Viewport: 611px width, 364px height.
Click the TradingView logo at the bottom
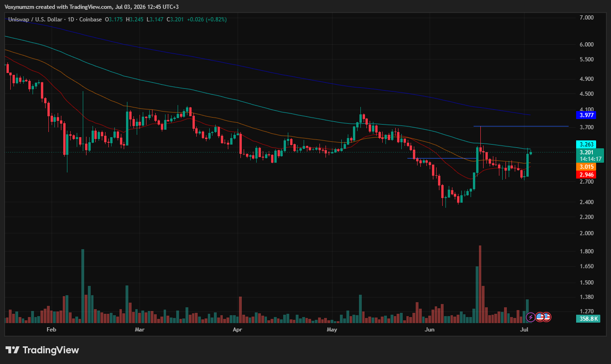(42, 350)
